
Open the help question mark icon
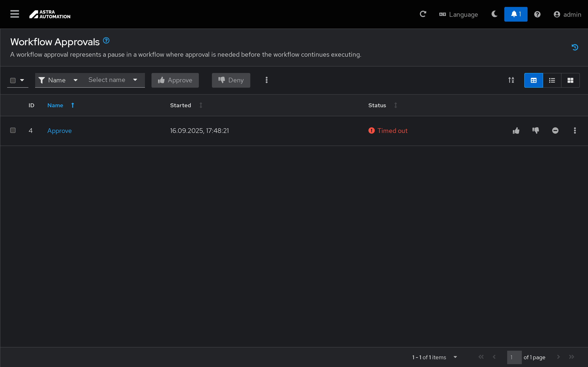point(537,14)
